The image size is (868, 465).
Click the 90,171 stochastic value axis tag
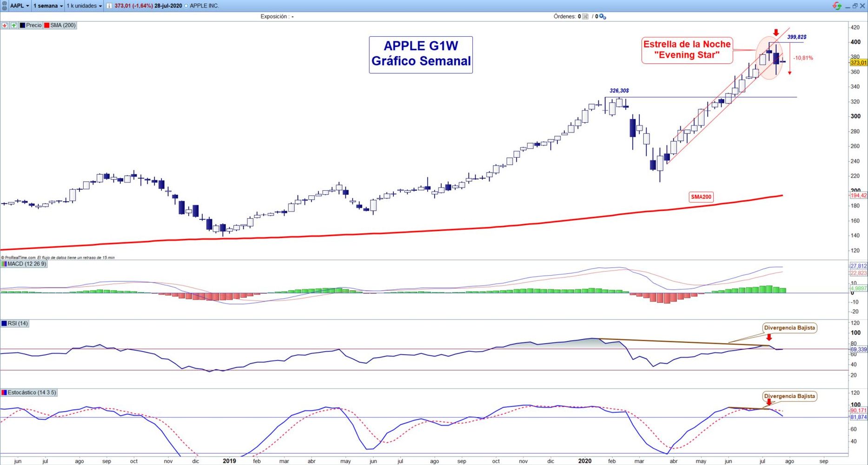(x=858, y=411)
